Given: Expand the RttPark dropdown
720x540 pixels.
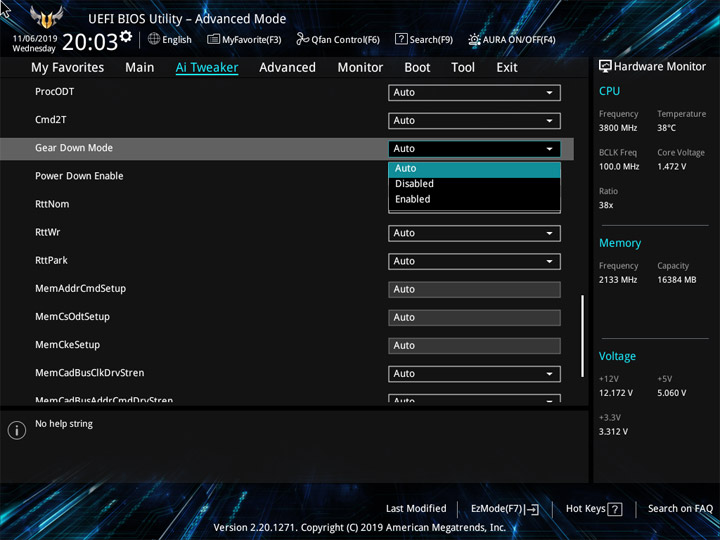Looking at the screenshot, I should (474, 261).
